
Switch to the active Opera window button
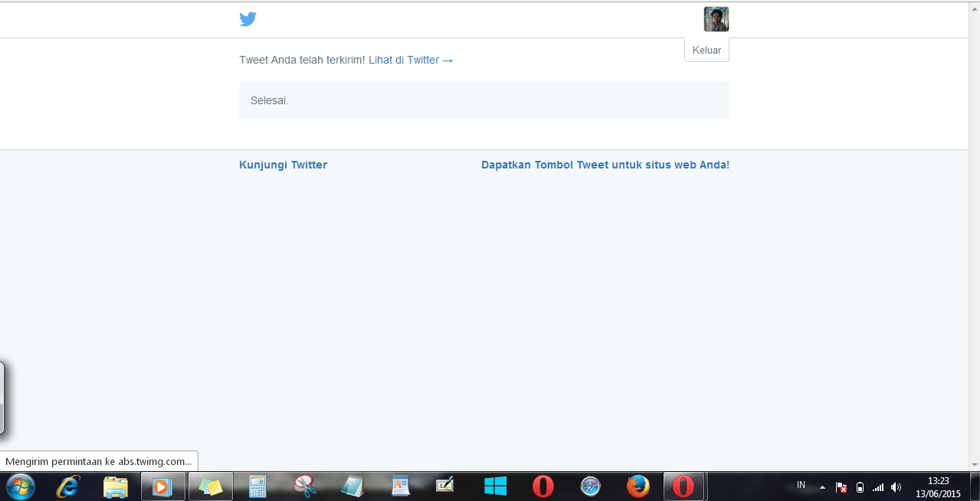tap(684, 486)
